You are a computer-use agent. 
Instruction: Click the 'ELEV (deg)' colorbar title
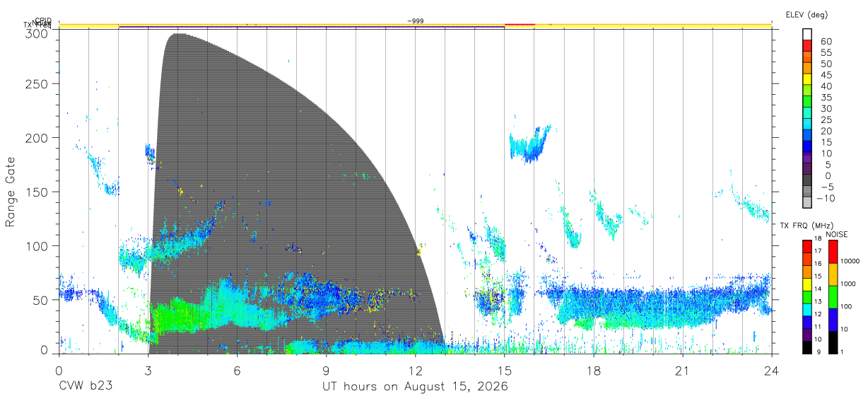click(x=806, y=15)
